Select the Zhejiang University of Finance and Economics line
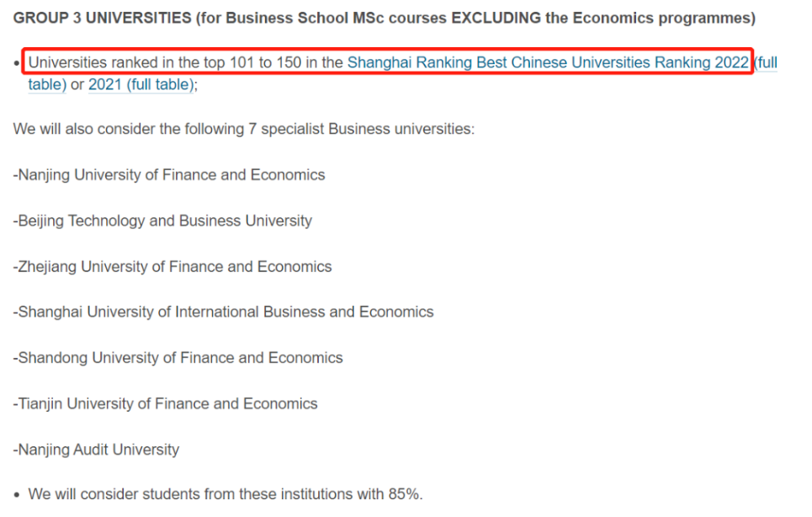 tap(172, 267)
